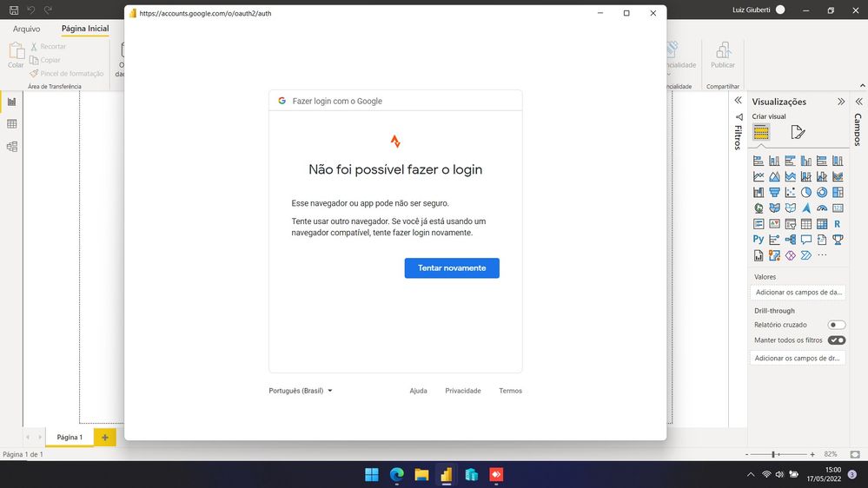Click the Publicar button in ribbon

(723, 56)
